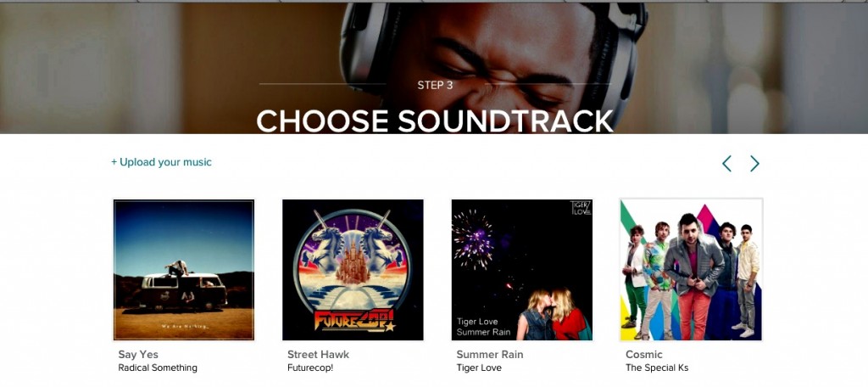Select the Cosmic band album cover
The image size is (868, 387).
[691, 270]
